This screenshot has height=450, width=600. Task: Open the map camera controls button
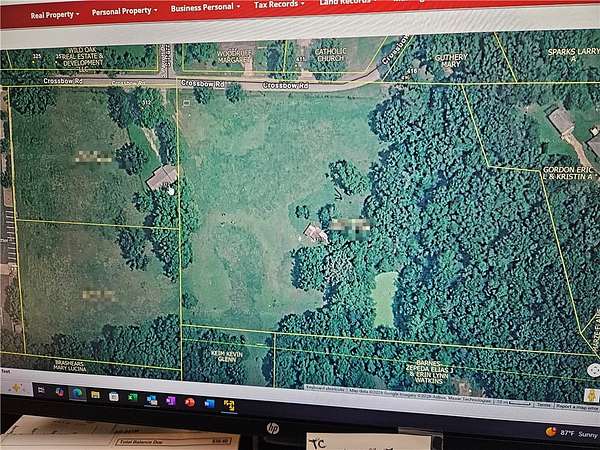pos(594,370)
